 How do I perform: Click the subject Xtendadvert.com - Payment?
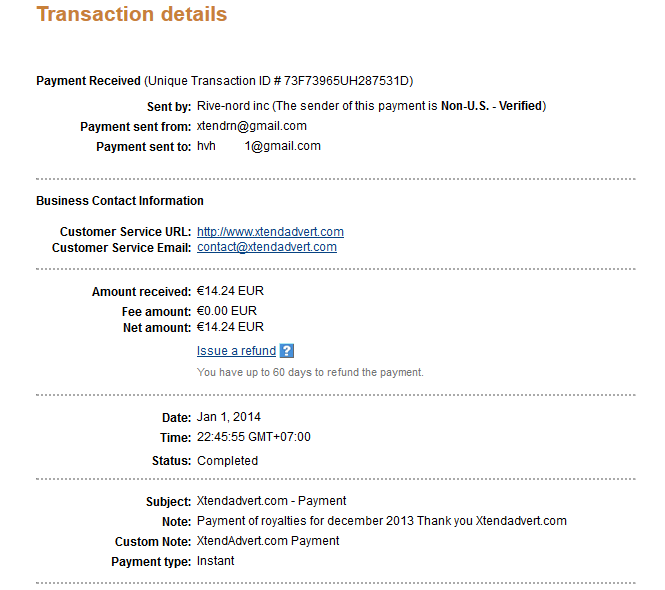(271, 501)
